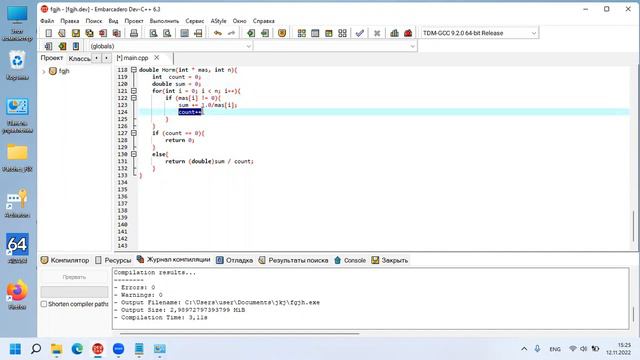This screenshot has width=640, height=360.
Task: Click the X Stop execution toolbar icon
Action: (x=377, y=33)
